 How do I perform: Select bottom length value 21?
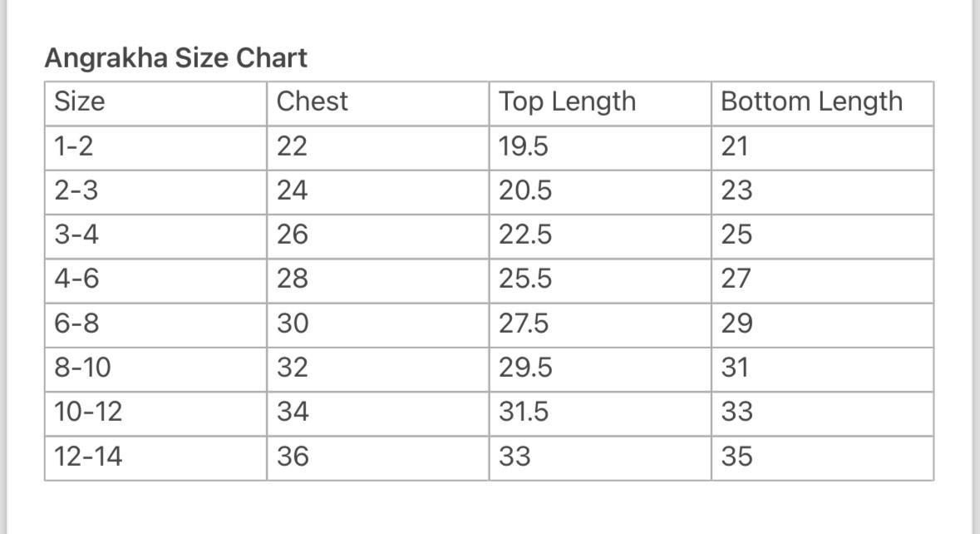point(735,147)
